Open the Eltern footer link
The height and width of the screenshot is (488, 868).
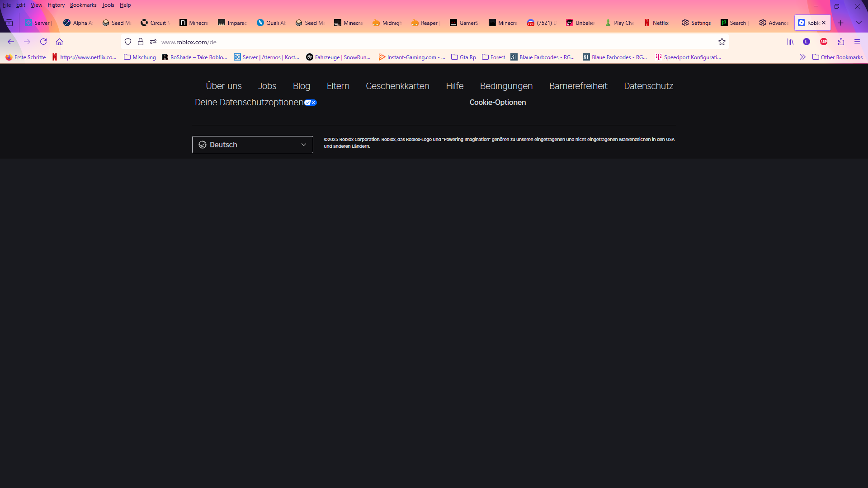coord(338,86)
